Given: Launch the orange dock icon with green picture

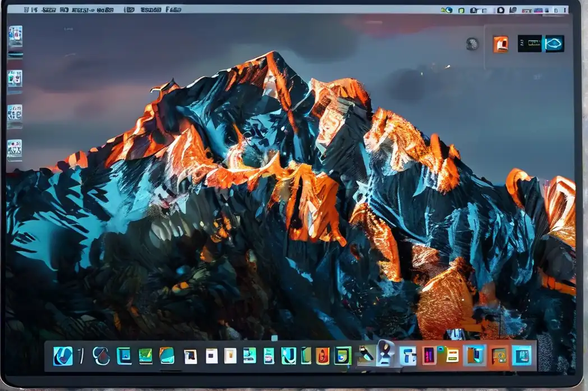Looking at the screenshot, I should tap(499, 356).
